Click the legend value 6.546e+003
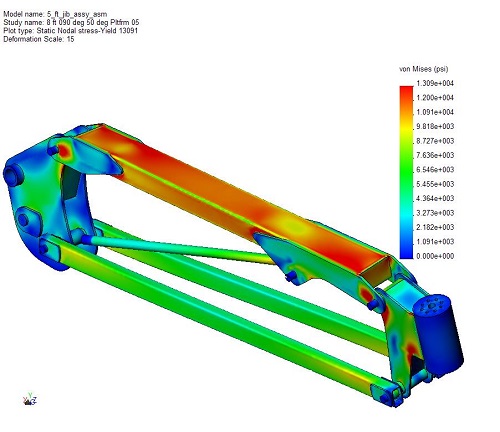The image size is (500, 432). point(435,170)
